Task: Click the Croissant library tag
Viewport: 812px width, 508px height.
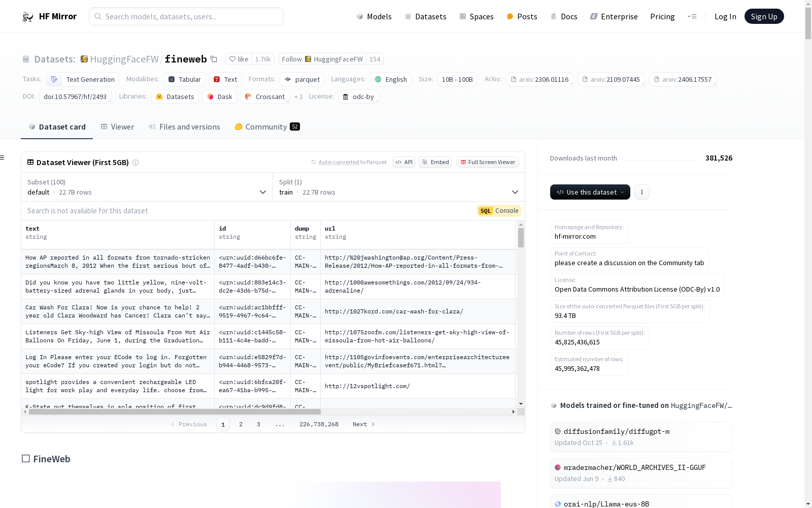Action: tap(265, 97)
